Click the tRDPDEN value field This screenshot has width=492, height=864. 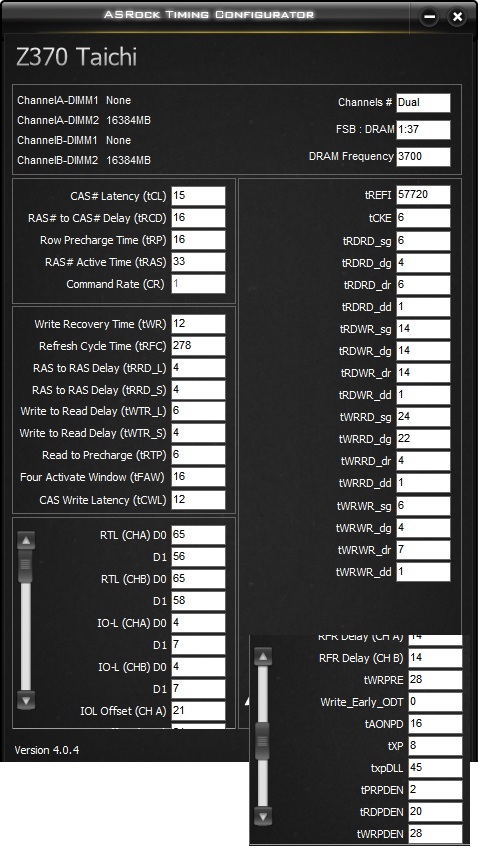coord(435,812)
